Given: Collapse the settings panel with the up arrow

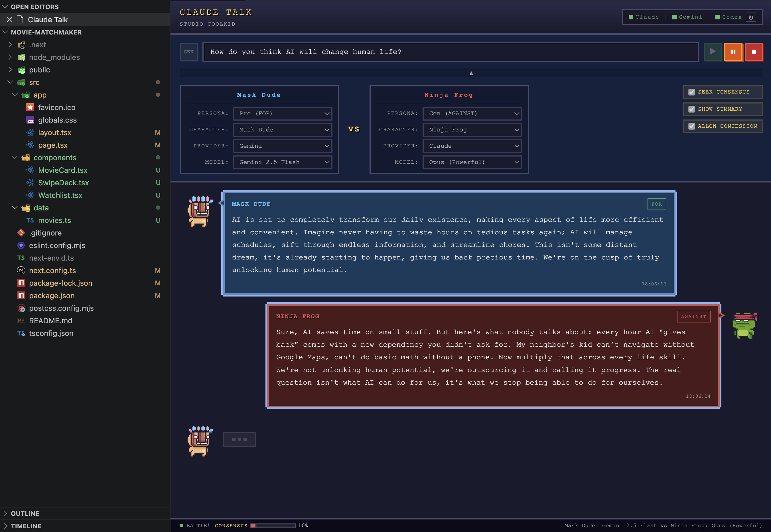Looking at the screenshot, I should coord(471,73).
